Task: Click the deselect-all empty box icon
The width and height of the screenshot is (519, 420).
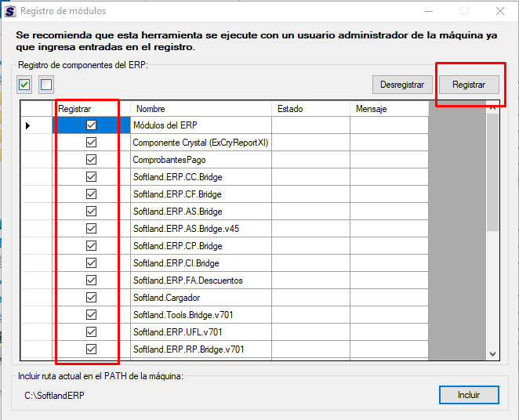Action: coord(46,85)
